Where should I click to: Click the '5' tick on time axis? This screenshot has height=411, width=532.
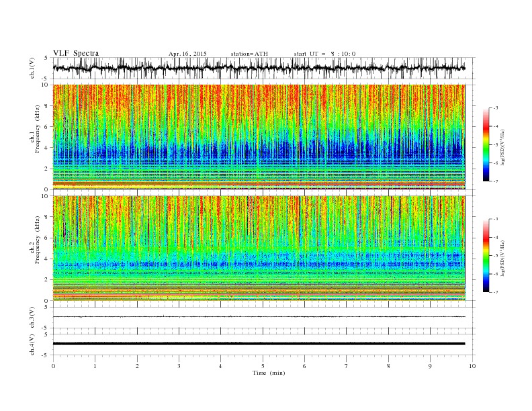pyautogui.click(x=263, y=366)
